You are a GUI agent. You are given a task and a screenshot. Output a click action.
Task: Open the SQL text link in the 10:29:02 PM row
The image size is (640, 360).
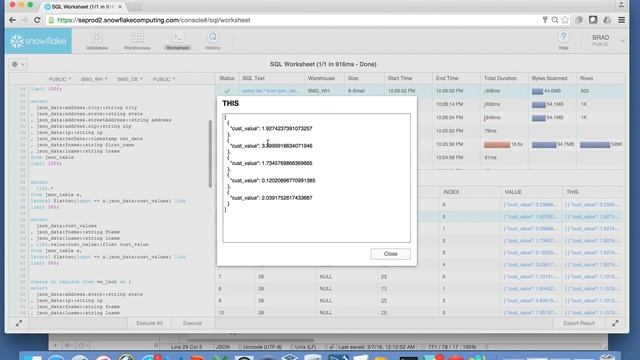pos(271,91)
